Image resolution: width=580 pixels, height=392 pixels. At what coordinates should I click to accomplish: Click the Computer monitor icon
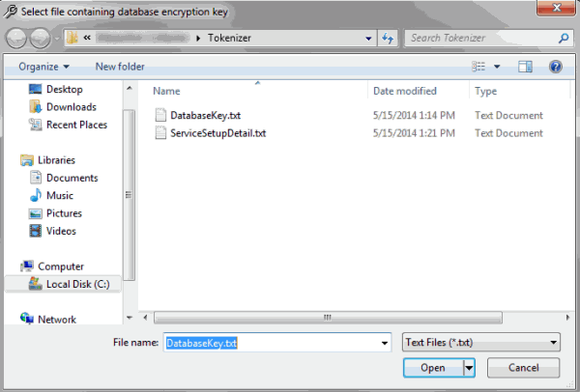(27, 266)
